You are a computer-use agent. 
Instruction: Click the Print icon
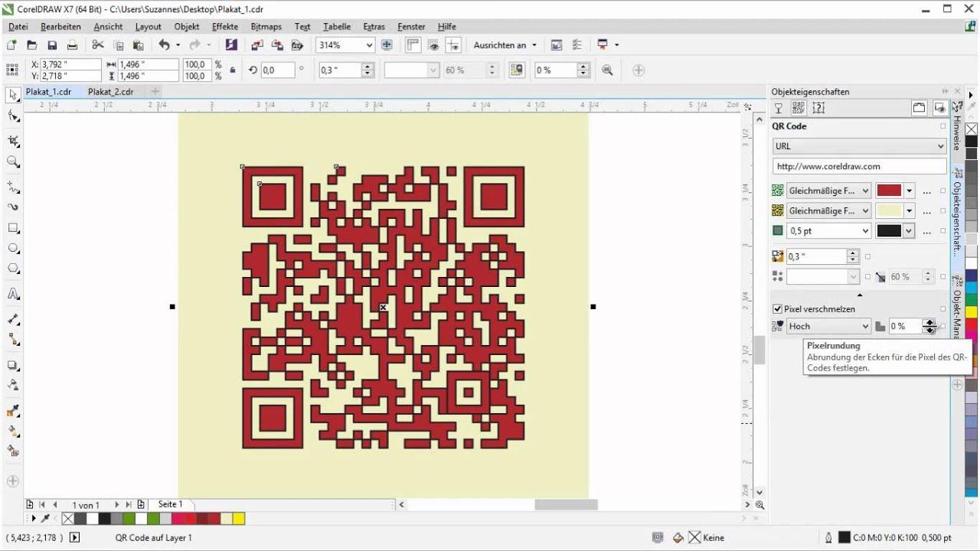[x=72, y=45]
